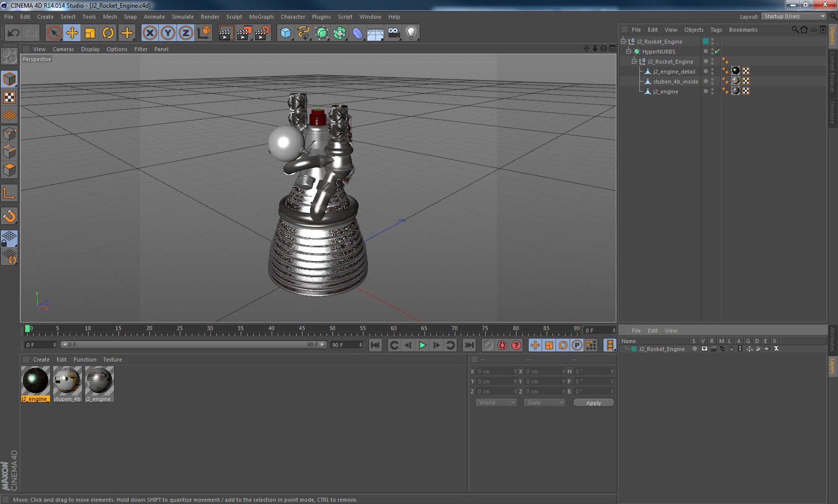Open the Layout dropdown
The width and height of the screenshot is (838, 504).
794,16
